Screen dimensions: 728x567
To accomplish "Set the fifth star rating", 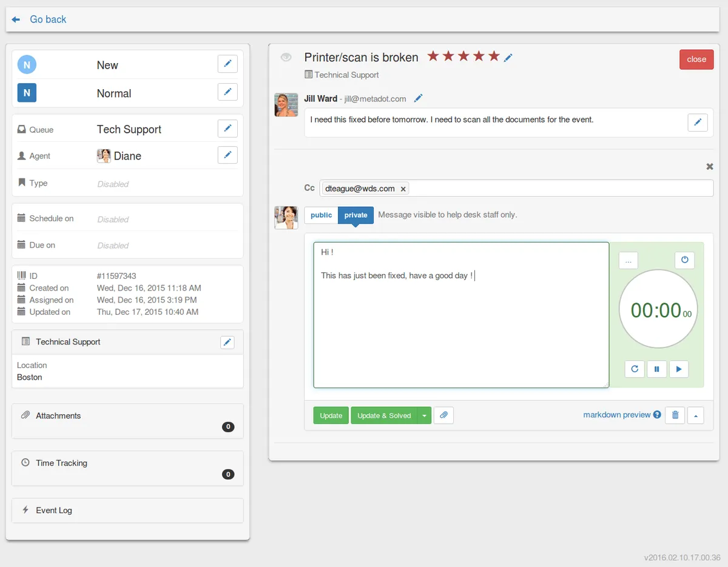I will (494, 56).
